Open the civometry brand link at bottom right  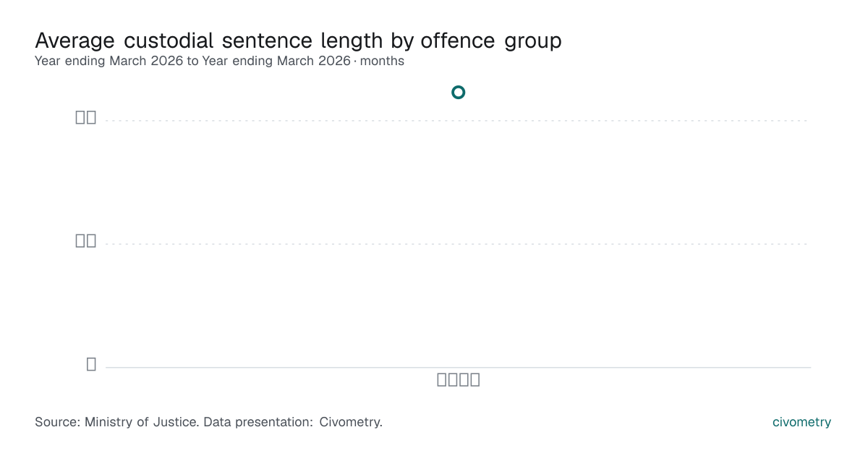[801, 422]
